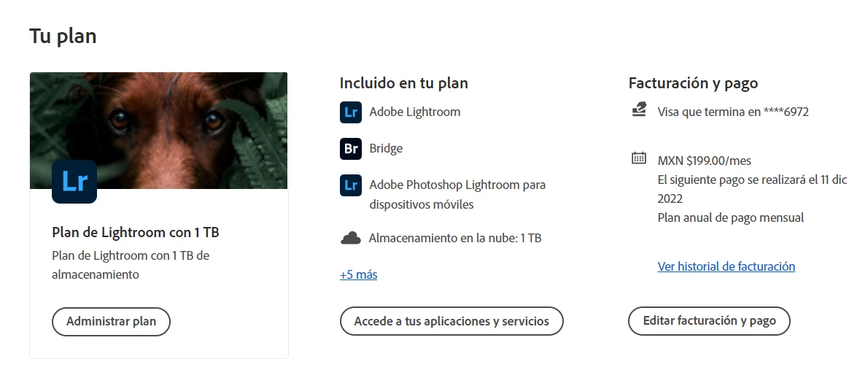Screen dimensions: 868x378
Task: Click the Adobe Lightroom text label
Action: pyautogui.click(x=414, y=112)
